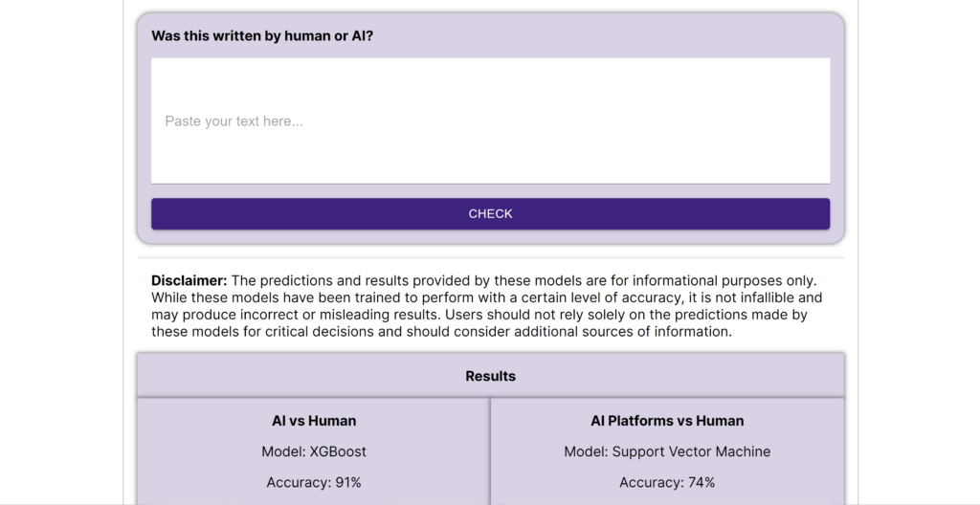Click the horizontal divider line above the disclaimer
Image resolution: width=980 pixels, height=505 pixels.
(490, 257)
